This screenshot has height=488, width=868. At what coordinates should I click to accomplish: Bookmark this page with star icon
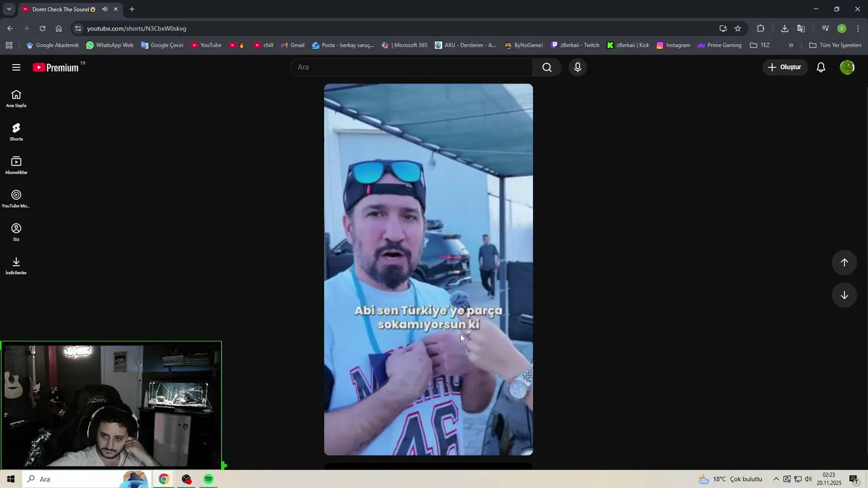[x=738, y=28]
